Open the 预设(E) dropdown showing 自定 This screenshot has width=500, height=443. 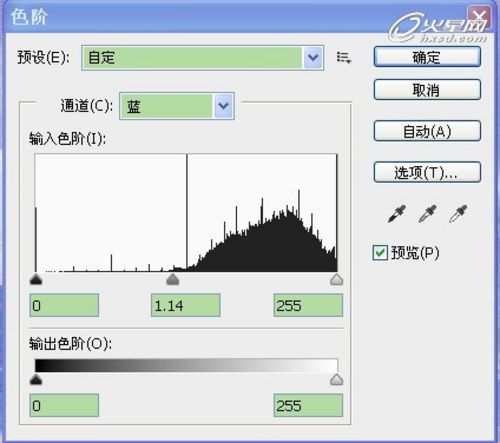pos(202,58)
